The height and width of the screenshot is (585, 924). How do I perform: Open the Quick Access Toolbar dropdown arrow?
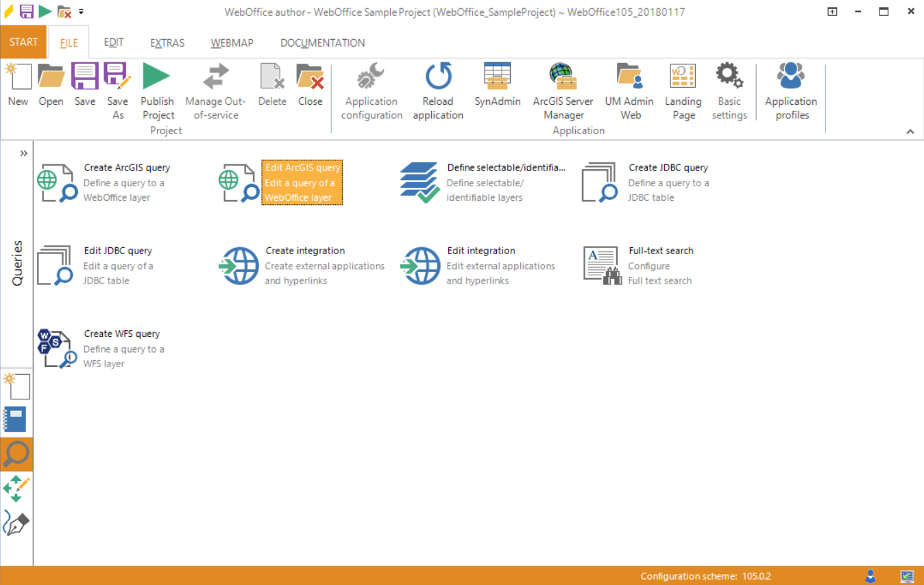[81, 12]
